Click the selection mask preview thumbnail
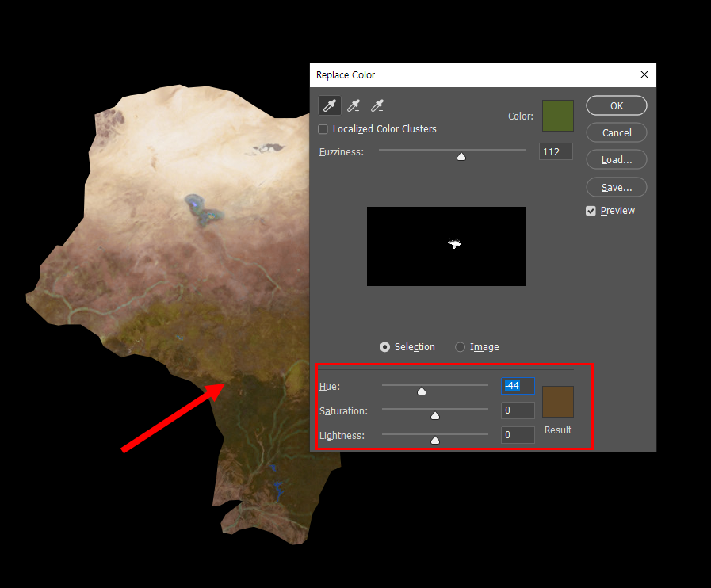 coord(446,246)
